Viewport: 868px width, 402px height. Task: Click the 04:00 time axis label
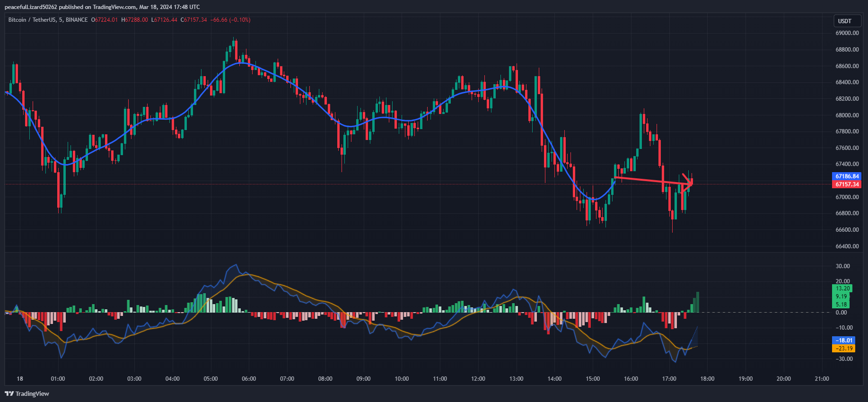coord(173,379)
